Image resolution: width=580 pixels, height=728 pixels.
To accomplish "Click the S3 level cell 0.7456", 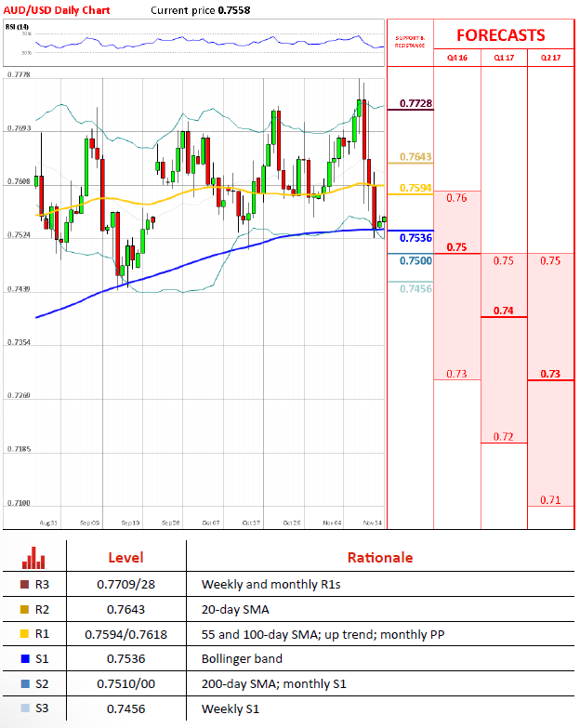I will click(x=125, y=708).
